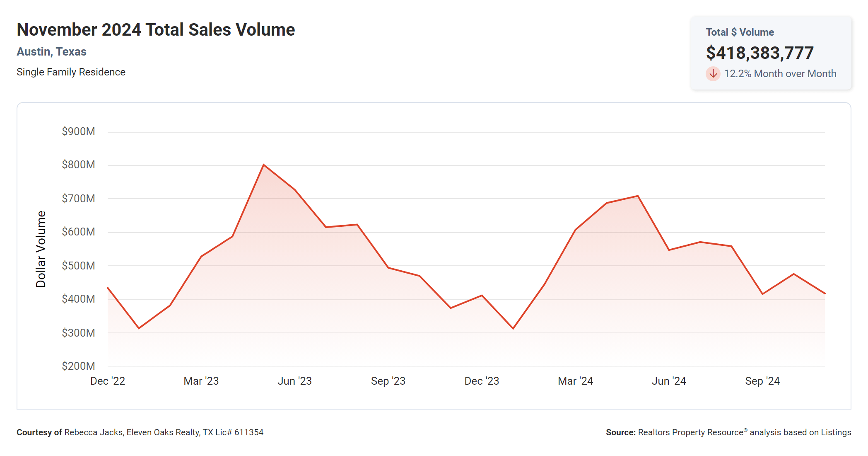Click the $500M y-axis label
868x456 pixels.
point(78,266)
